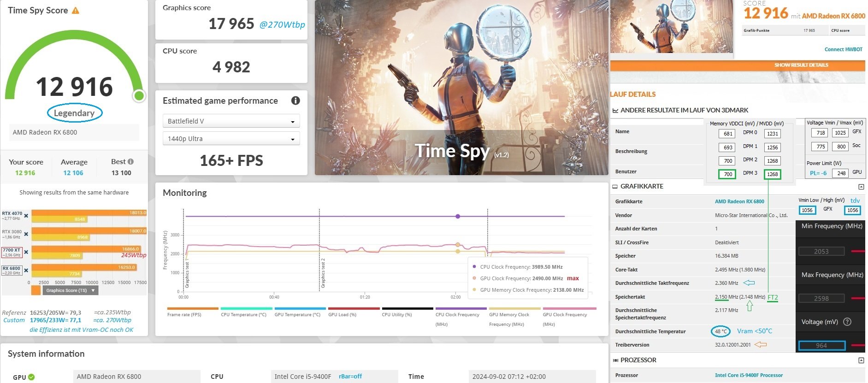Click the DPM 0 VDDCI field 681

coord(727,134)
